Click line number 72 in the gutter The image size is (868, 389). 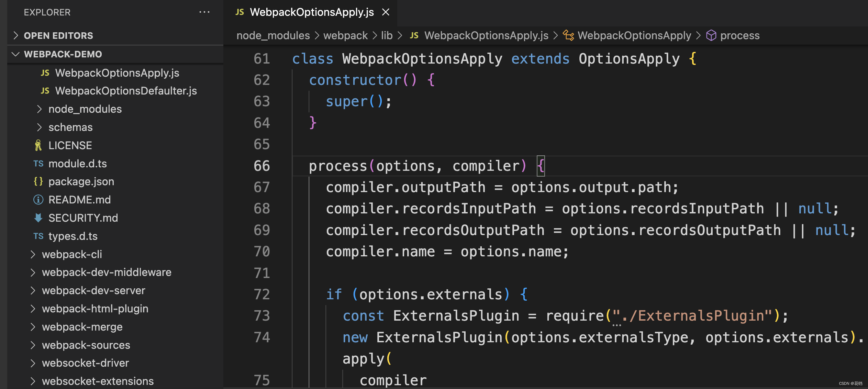[261, 294]
